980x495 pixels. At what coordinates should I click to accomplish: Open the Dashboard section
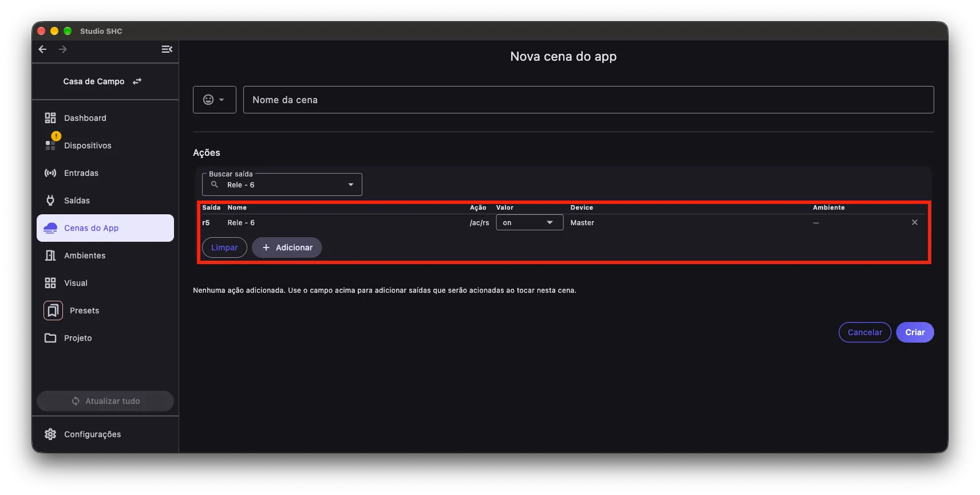(x=105, y=118)
